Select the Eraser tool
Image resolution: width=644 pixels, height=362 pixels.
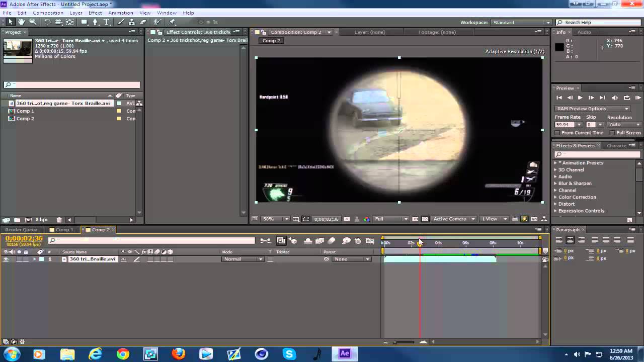(x=143, y=22)
